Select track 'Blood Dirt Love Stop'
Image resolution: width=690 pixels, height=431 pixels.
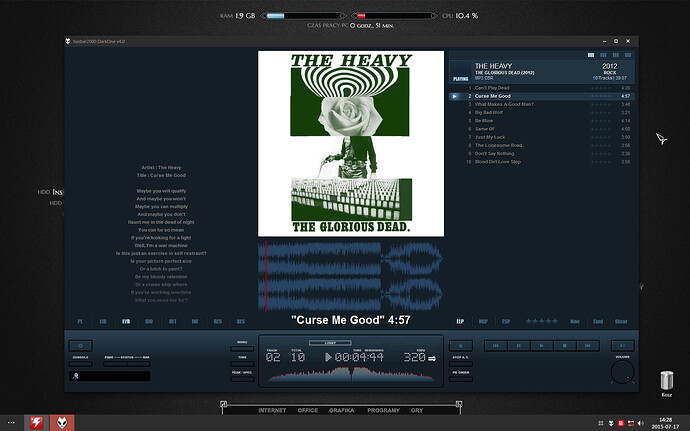[x=542, y=162]
